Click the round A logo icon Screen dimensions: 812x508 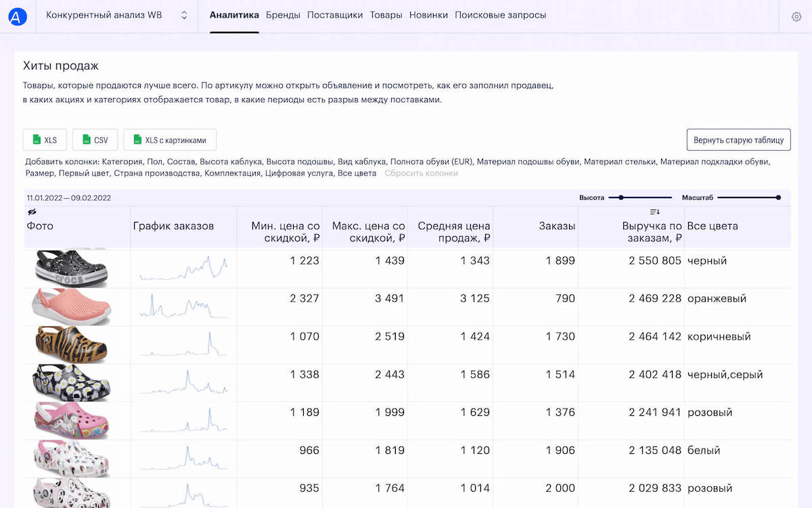[18, 16]
